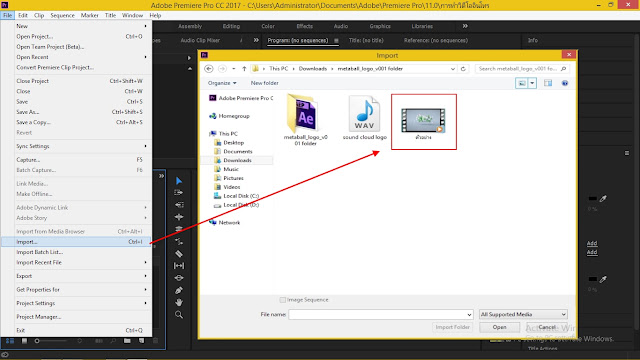The width and height of the screenshot is (640, 360).
Task: Refresh the folder in Import dialog
Action: coord(463,69)
